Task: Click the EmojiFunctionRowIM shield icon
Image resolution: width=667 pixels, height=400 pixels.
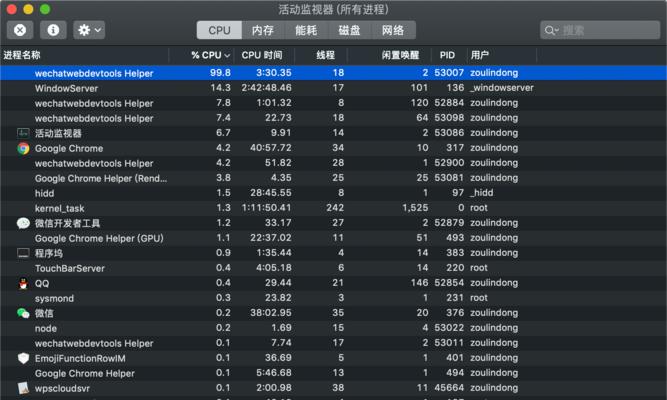Action: pyautogui.click(x=23, y=358)
